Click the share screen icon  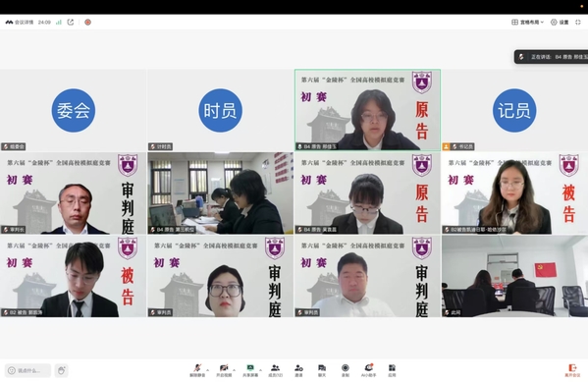[250, 370]
